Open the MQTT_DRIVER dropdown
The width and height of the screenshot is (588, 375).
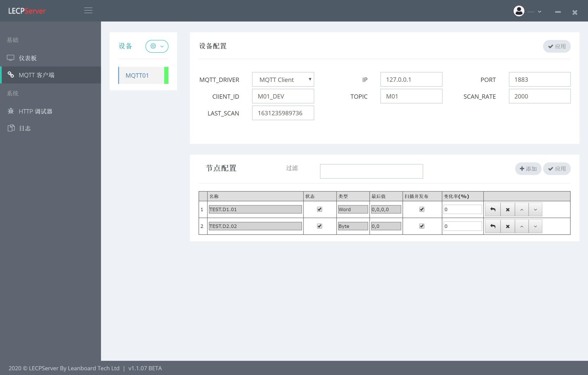click(283, 79)
